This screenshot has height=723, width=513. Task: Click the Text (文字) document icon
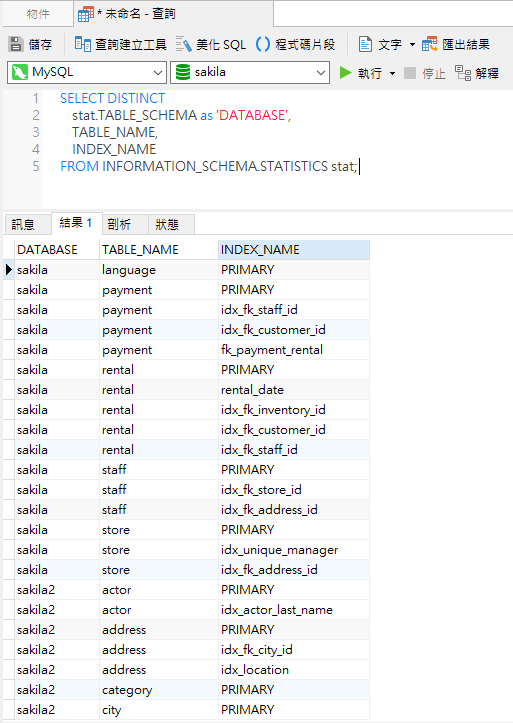(365, 44)
